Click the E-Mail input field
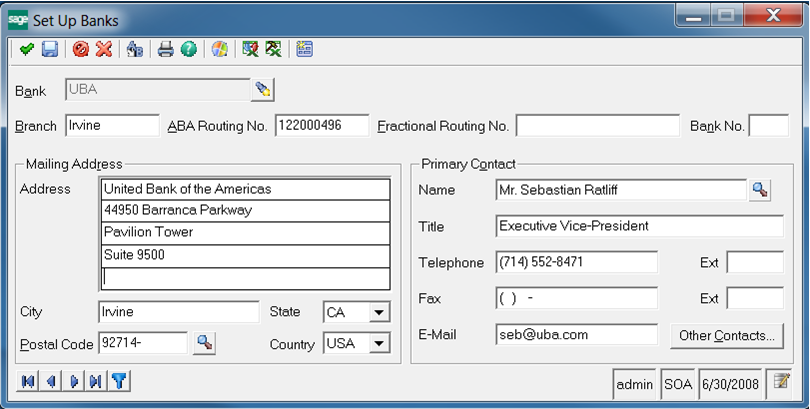The width and height of the screenshot is (810, 409). 576,335
